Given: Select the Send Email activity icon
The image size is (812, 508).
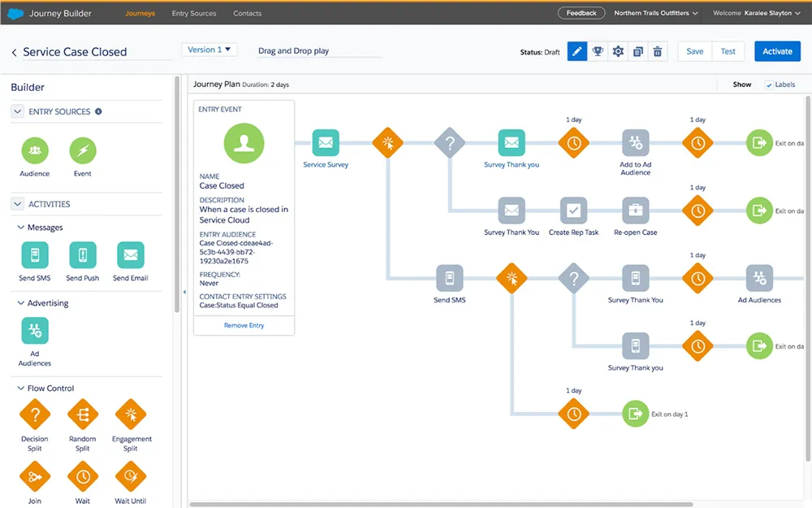Looking at the screenshot, I should [131, 255].
